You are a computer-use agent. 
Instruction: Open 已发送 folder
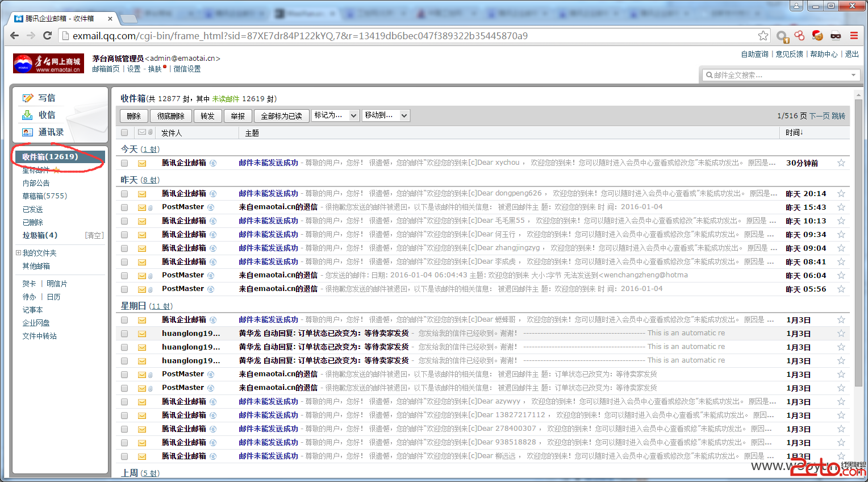[x=33, y=209]
